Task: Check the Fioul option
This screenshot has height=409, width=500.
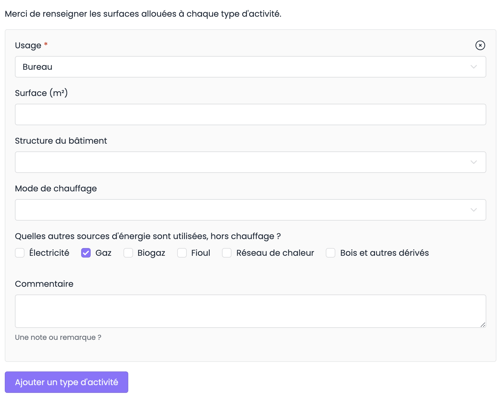Action: [182, 253]
